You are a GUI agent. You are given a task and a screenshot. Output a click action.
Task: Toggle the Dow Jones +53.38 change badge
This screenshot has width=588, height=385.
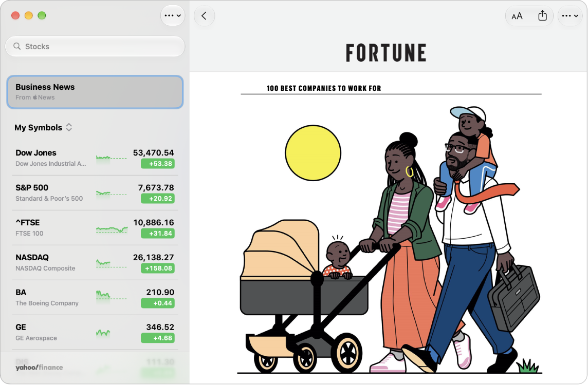coord(157,164)
